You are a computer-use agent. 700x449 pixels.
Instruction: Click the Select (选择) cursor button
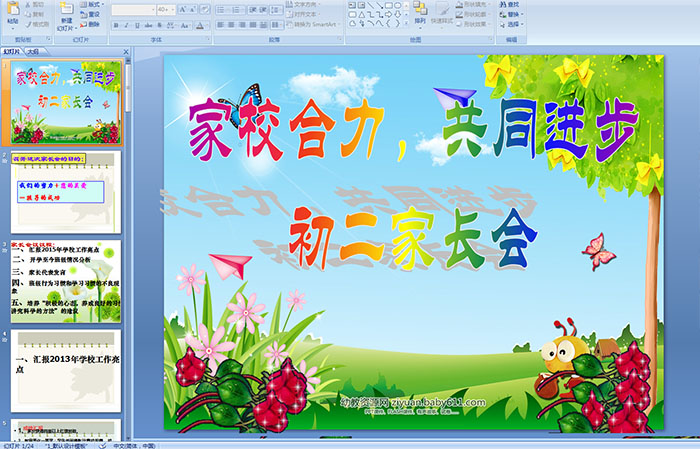[x=511, y=24]
